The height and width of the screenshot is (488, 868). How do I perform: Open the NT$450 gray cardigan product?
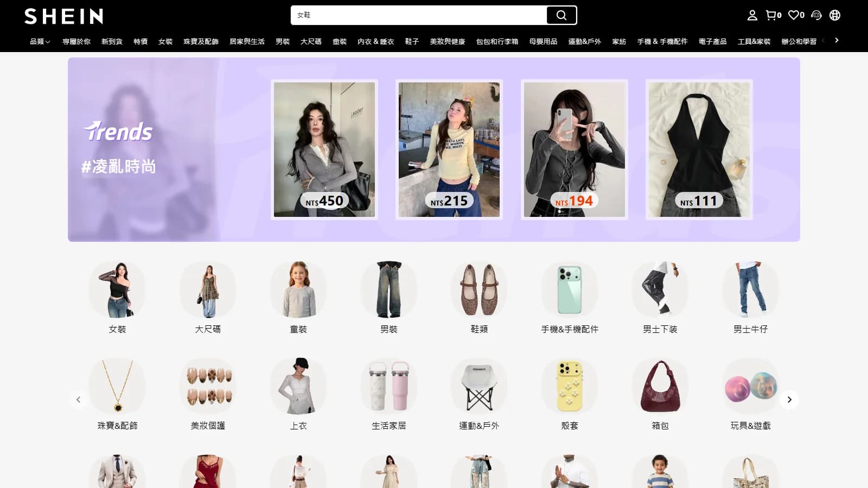[x=324, y=150]
